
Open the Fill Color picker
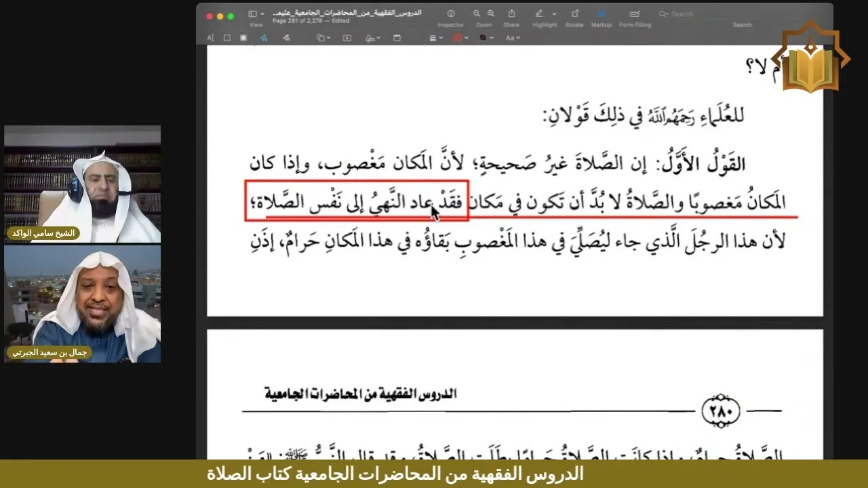(x=486, y=38)
